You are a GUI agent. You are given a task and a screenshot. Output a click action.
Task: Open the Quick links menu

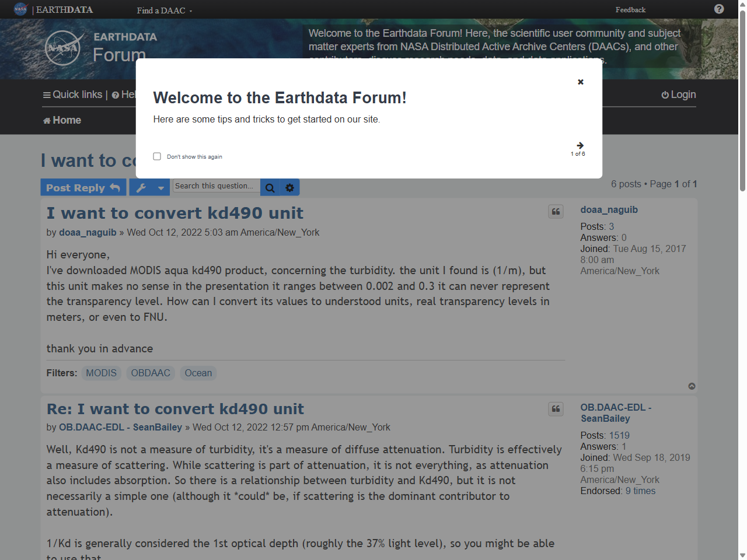(72, 94)
